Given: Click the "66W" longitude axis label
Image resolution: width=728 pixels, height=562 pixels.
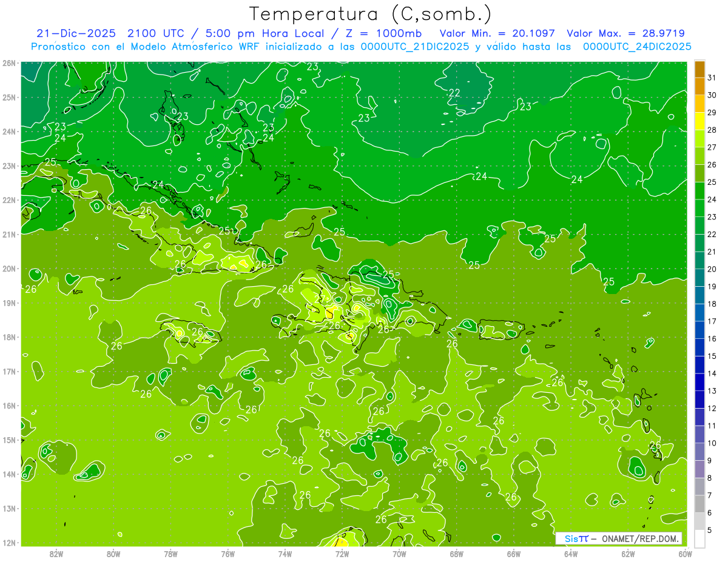Looking at the screenshot, I should point(514,554).
